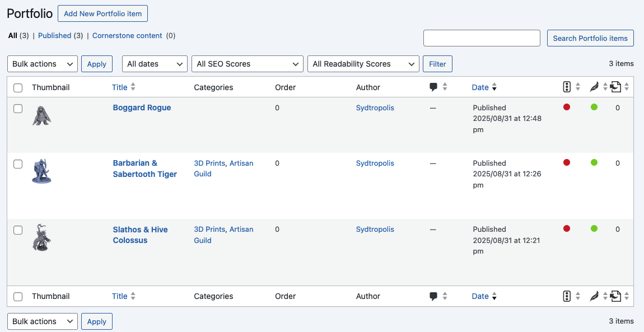Screen dimensions: 644x332
Task: Click the readability feather icon in table footer
Action: point(594,296)
